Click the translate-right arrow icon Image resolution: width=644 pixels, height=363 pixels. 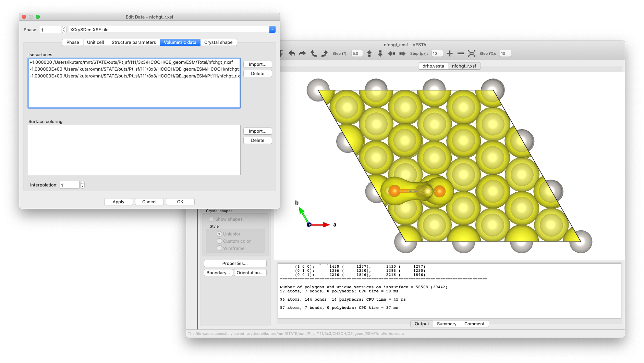pyautogui.click(x=402, y=53)
